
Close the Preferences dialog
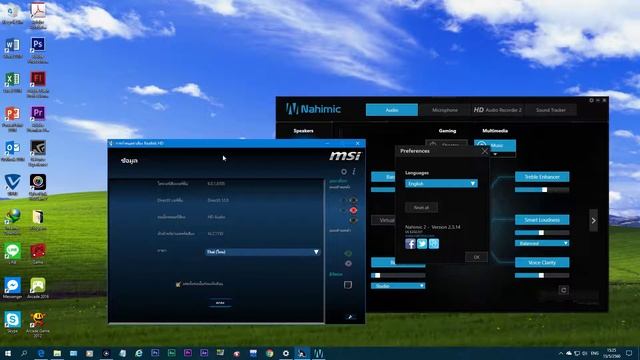tap(484, 151)
